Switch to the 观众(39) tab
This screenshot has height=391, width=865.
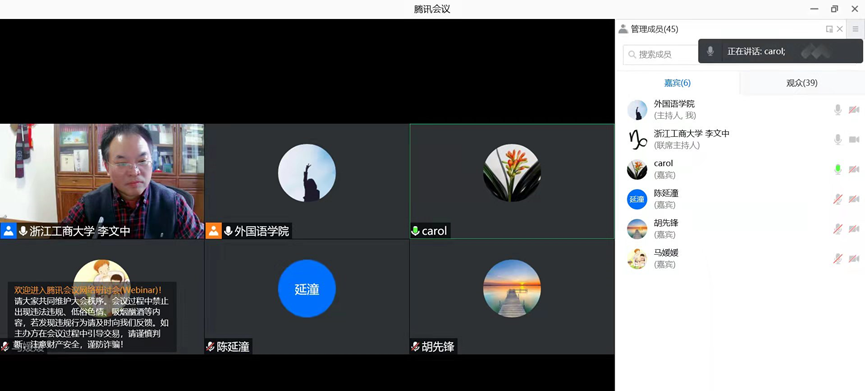pyautogui.click(x=802, y=83)
